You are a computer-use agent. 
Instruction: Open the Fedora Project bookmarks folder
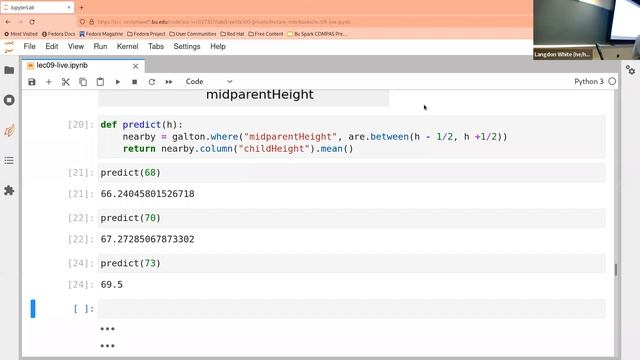pos(146,34)
